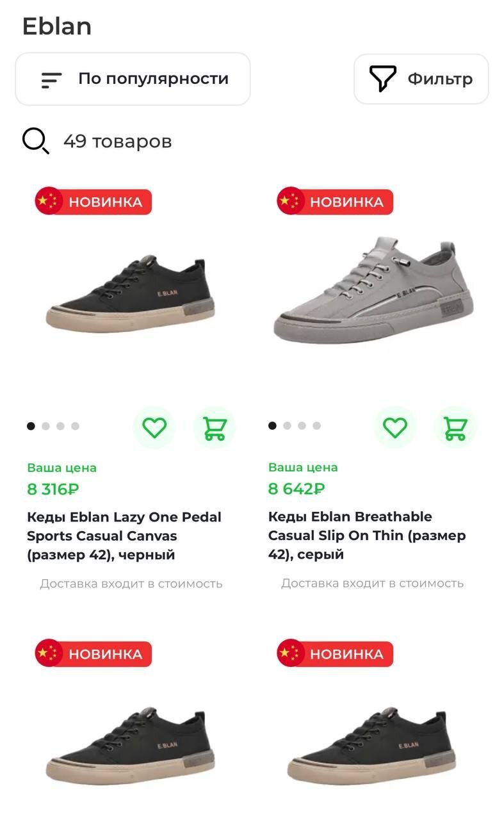Click the sort lines icon
504x820 pixels.
[x=51, y=80]
